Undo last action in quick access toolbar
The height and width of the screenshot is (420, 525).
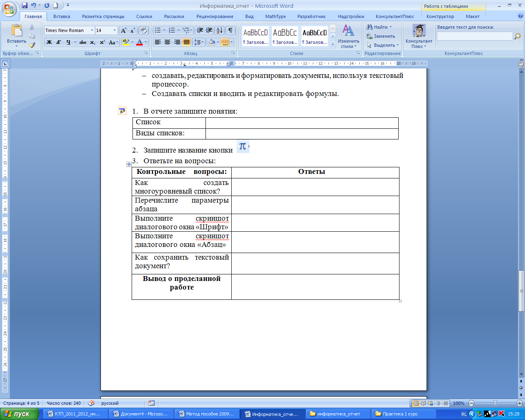pyautogui.click(x=34, y=5)
